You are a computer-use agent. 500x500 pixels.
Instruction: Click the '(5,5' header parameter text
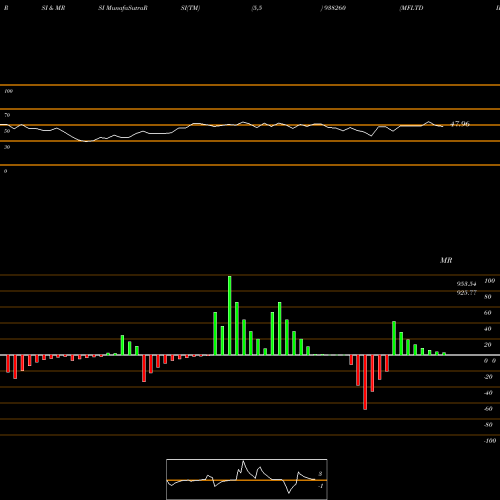257,8
